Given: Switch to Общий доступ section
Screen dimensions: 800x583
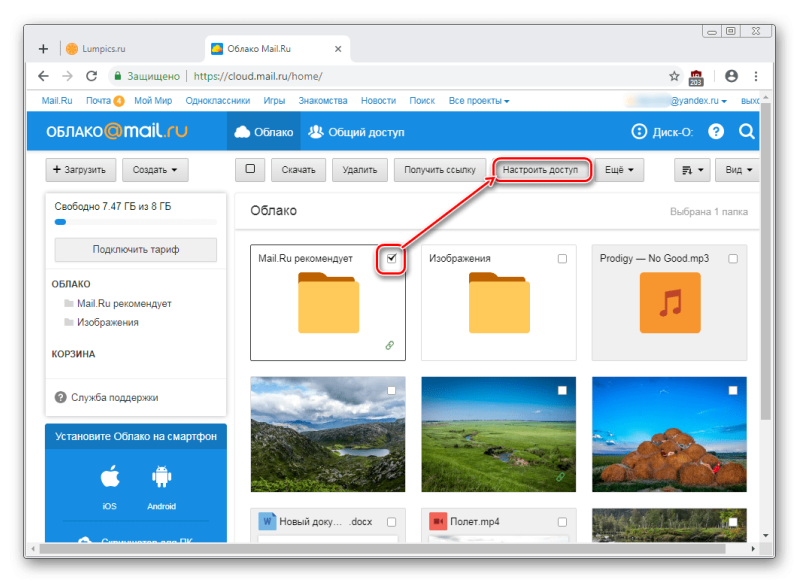Looking at the screenshot, I should 356,132.
